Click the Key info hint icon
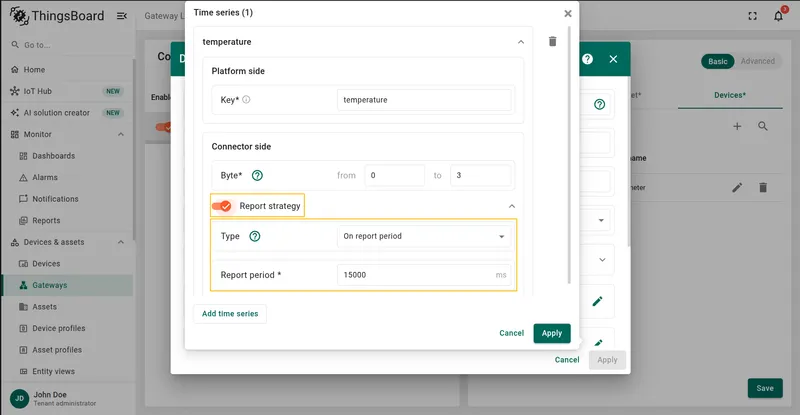 pos(246,100)
